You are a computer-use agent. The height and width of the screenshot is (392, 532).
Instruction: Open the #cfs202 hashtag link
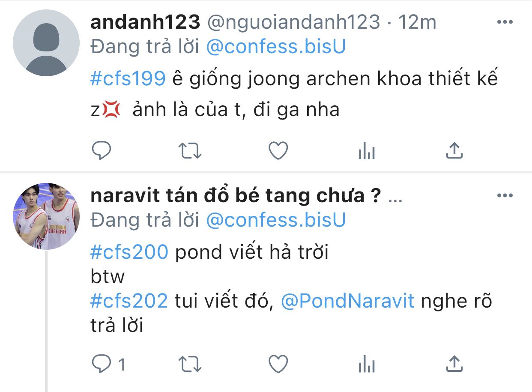point(129,301)
